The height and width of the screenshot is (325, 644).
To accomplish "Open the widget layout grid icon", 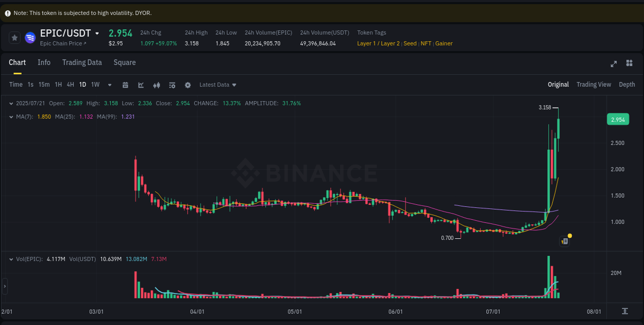I will click(629, 63).
